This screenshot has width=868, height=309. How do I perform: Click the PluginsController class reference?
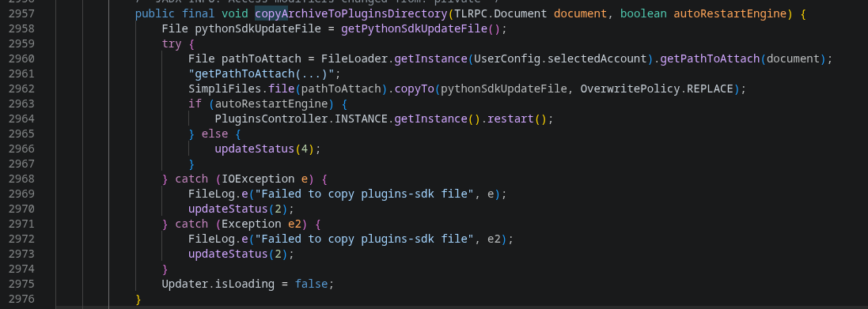(271, 119)
